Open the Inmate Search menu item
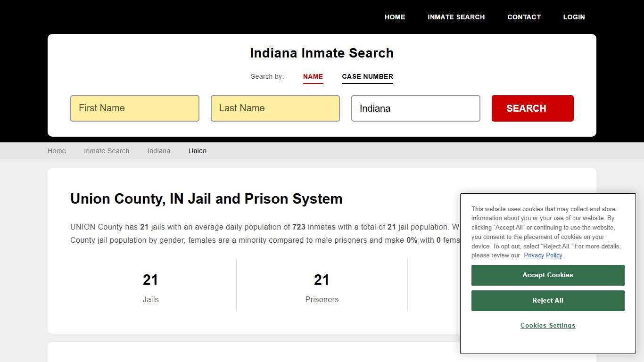 click(456, 17)
